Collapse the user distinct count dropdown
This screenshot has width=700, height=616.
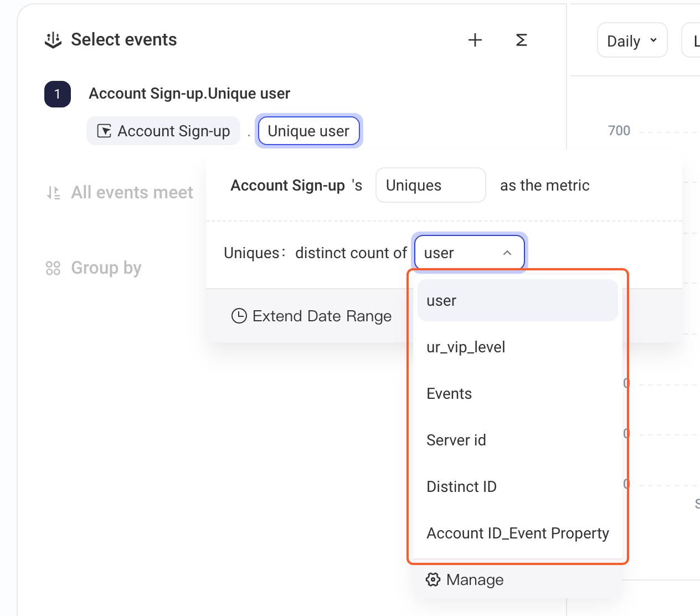[x=470, y=253]
